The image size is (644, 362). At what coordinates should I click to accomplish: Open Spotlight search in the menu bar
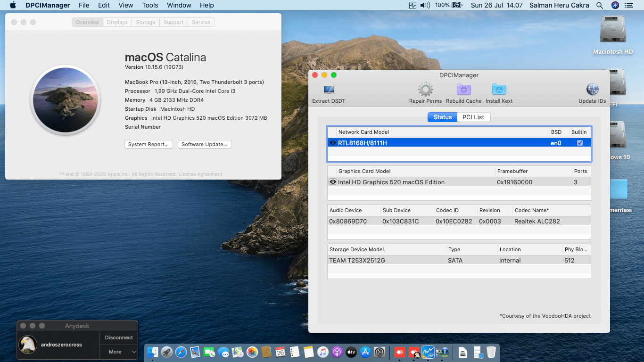600,5
